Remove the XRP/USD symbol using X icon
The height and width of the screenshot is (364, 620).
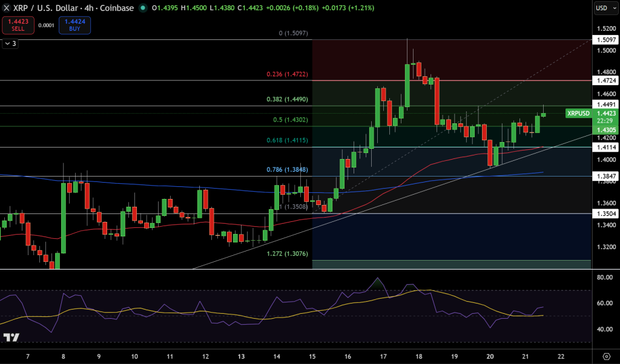point(5,9)
